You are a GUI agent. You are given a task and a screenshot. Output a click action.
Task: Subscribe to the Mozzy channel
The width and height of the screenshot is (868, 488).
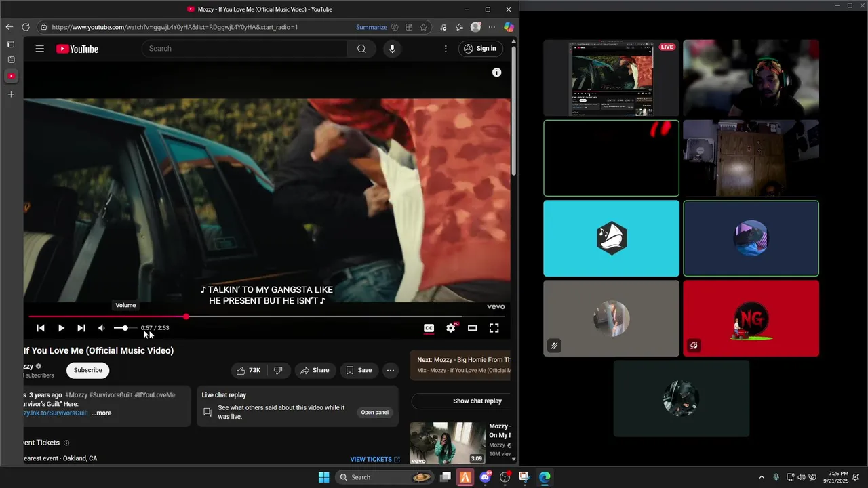pyautogui.click(x=88, y=370)
